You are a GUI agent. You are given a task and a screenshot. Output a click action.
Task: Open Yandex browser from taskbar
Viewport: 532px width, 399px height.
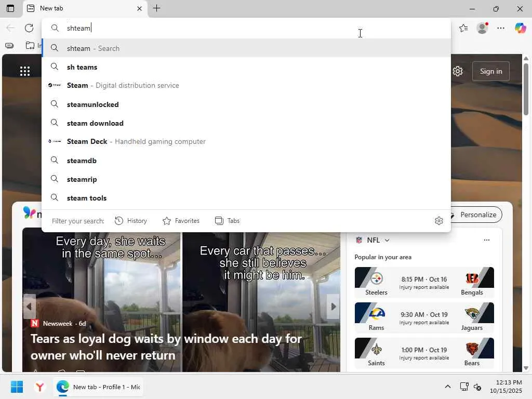coord(39,387)
